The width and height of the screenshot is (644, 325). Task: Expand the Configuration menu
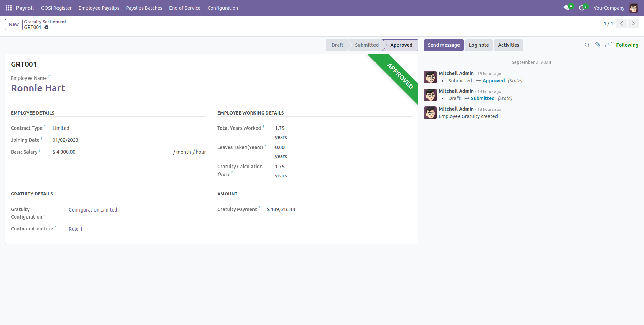pyautogui.click(x=222, y=8)
